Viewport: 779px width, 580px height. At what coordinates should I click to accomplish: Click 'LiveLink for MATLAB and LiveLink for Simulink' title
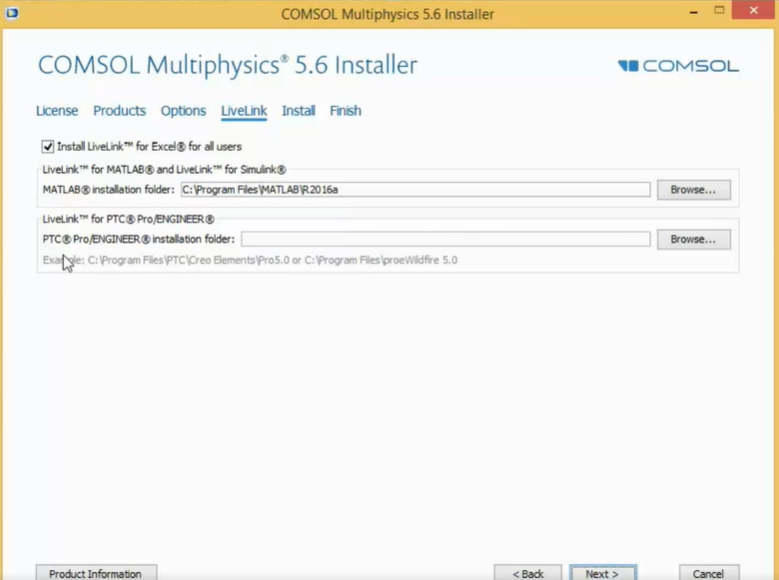(x=164, y=169)
